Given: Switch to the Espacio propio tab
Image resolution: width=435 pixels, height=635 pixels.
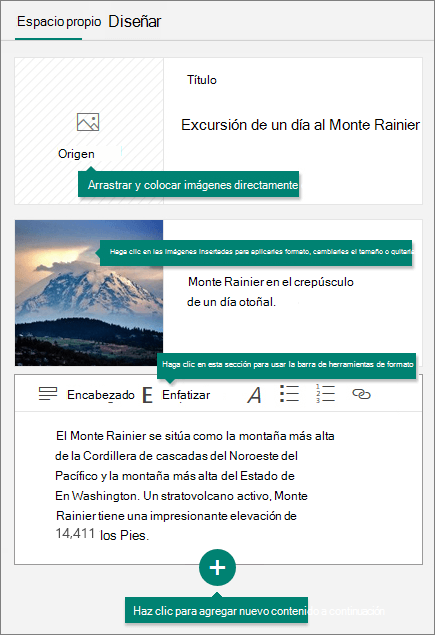Looking at the screenshot, I should pos(59,21).
